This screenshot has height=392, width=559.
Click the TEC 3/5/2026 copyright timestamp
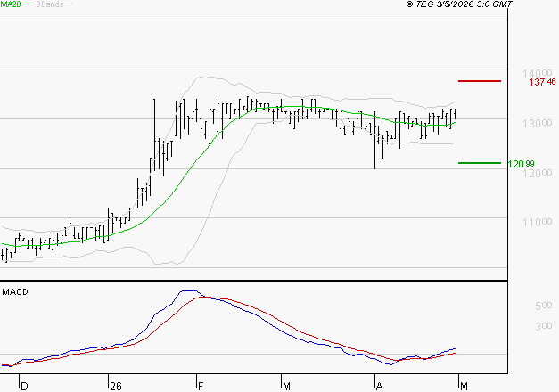[459, 4]
